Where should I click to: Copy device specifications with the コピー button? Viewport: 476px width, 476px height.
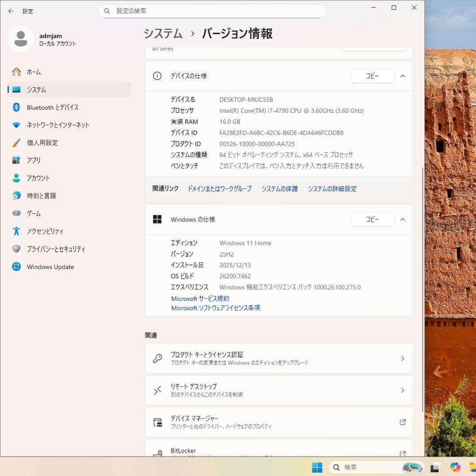point(372,76)
